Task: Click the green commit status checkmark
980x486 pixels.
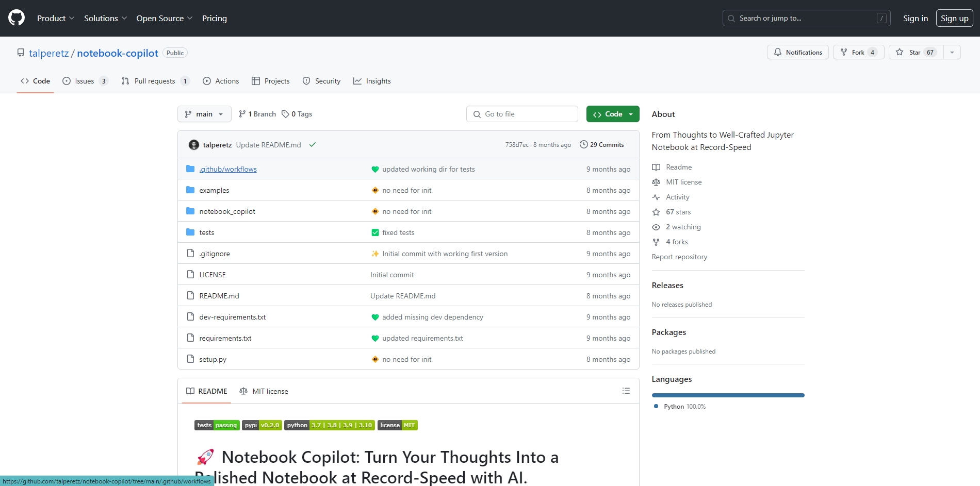Action: coord(312,145)
